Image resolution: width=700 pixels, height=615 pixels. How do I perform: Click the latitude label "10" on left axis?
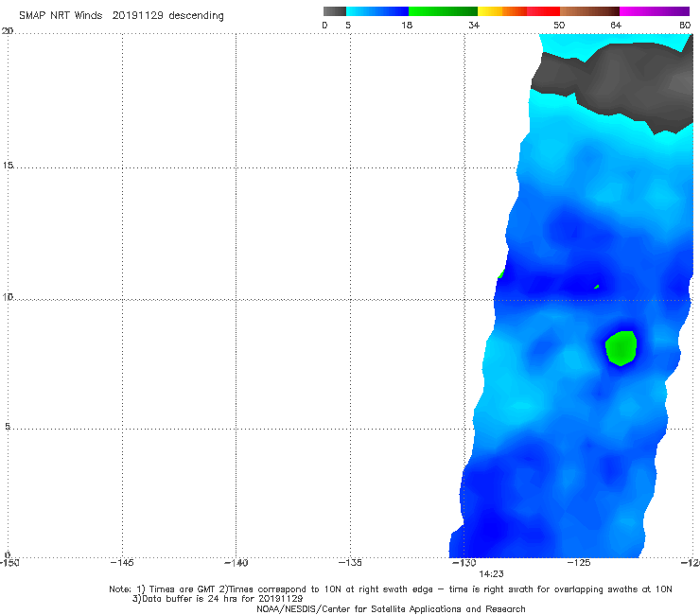pos(8,297)
